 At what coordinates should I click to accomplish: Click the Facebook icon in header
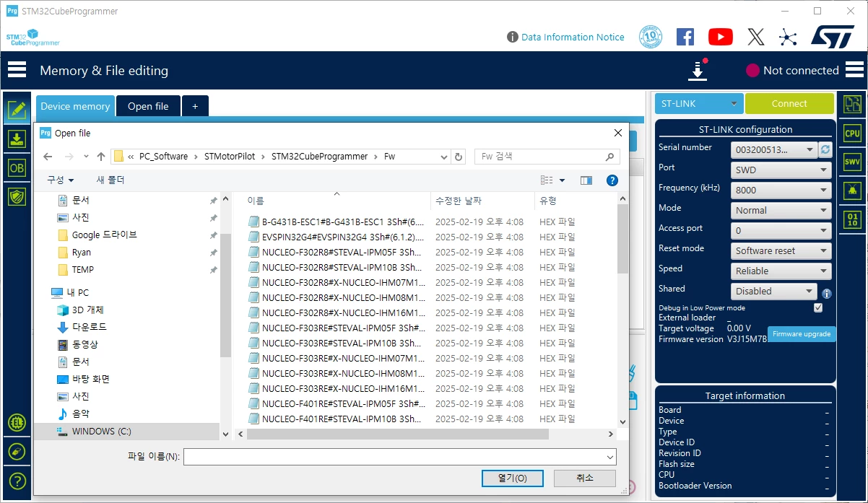(685, 37)
